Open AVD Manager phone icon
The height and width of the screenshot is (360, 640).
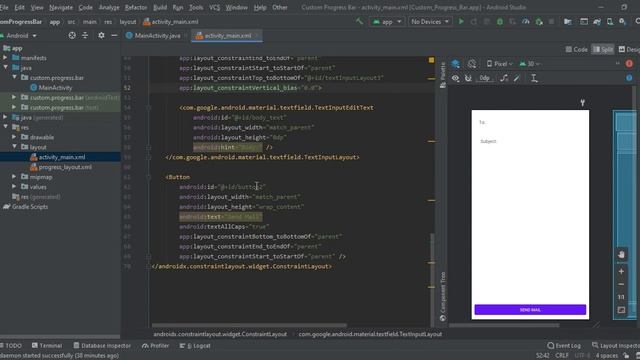click(x=610, y=22)
